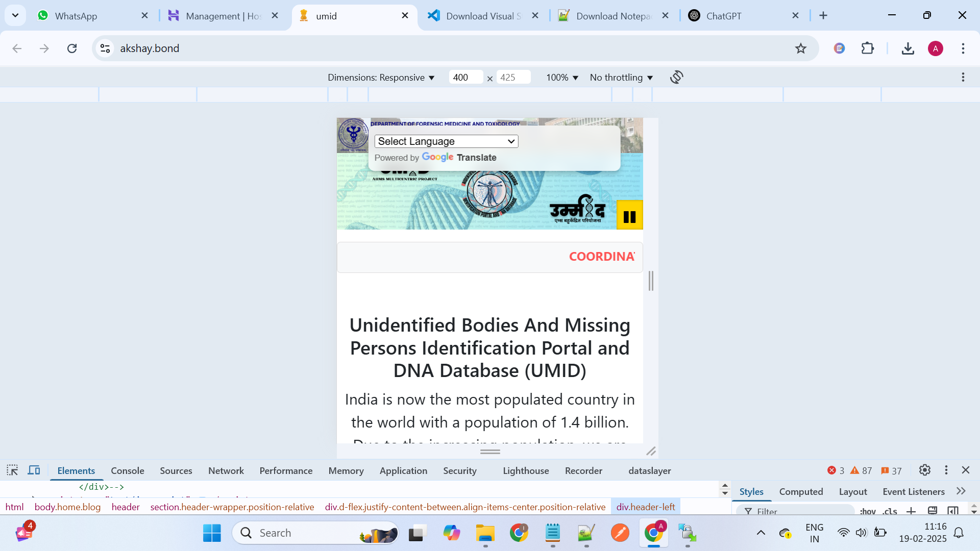The image size is (980, 551).
Task: Select div.header-left breadcrumb item
Action: (645, 507)
